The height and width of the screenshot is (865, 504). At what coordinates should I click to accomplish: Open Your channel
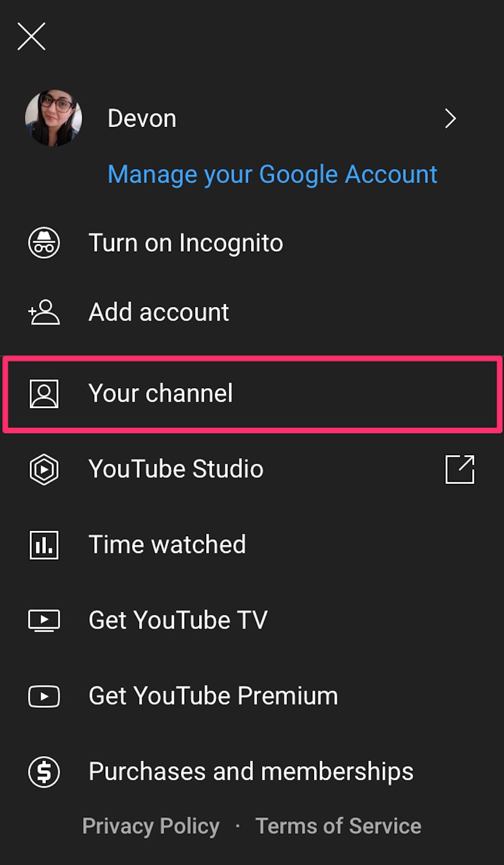click(x=253, y=394)
